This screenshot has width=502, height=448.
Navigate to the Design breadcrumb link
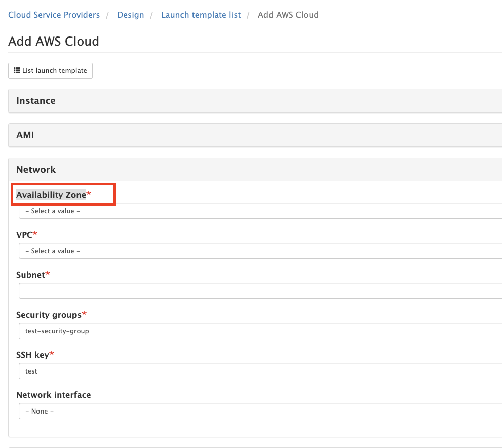(130, 15)
